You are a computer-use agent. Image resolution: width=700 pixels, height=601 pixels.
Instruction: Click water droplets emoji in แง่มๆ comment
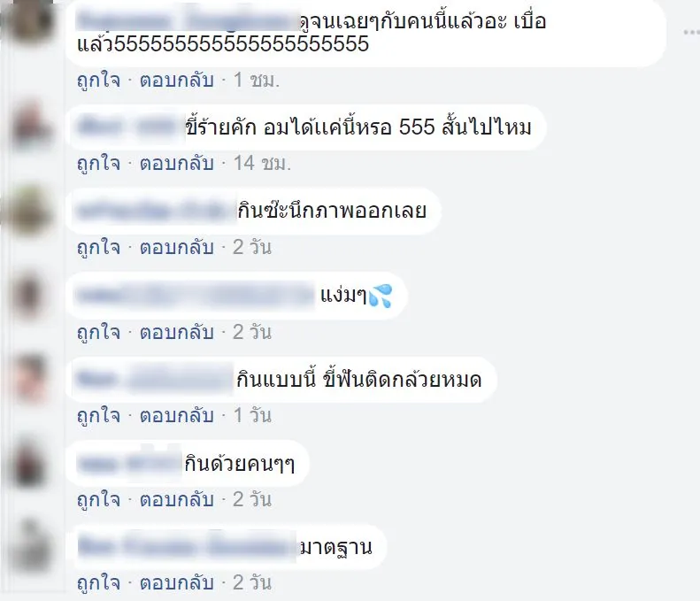(x=381, y=296)
